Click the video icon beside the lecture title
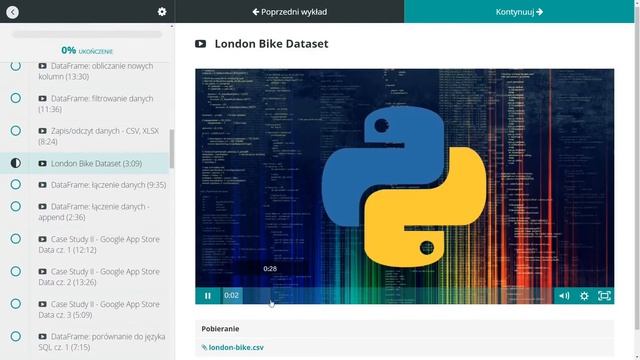The width and height of the screenshot is (640, 360). (200, 44)
